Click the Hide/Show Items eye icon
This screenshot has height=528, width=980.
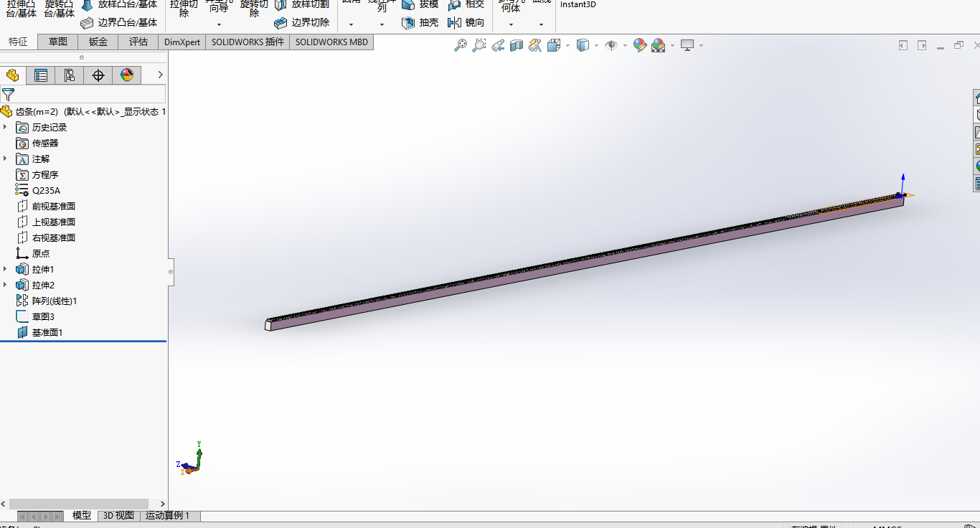coord(611,45)
